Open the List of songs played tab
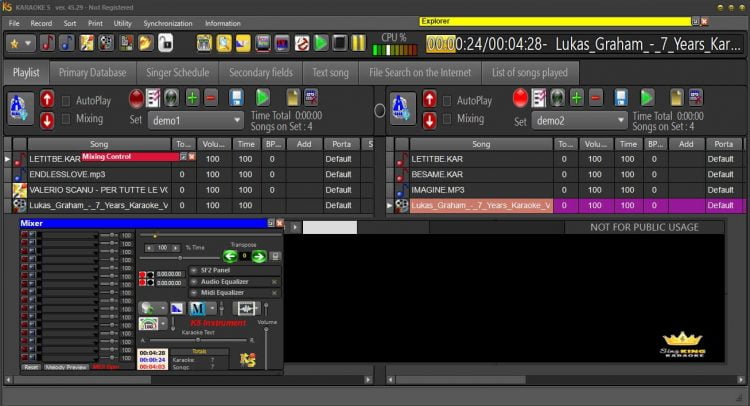750x406 pixels. coord(530,73)
